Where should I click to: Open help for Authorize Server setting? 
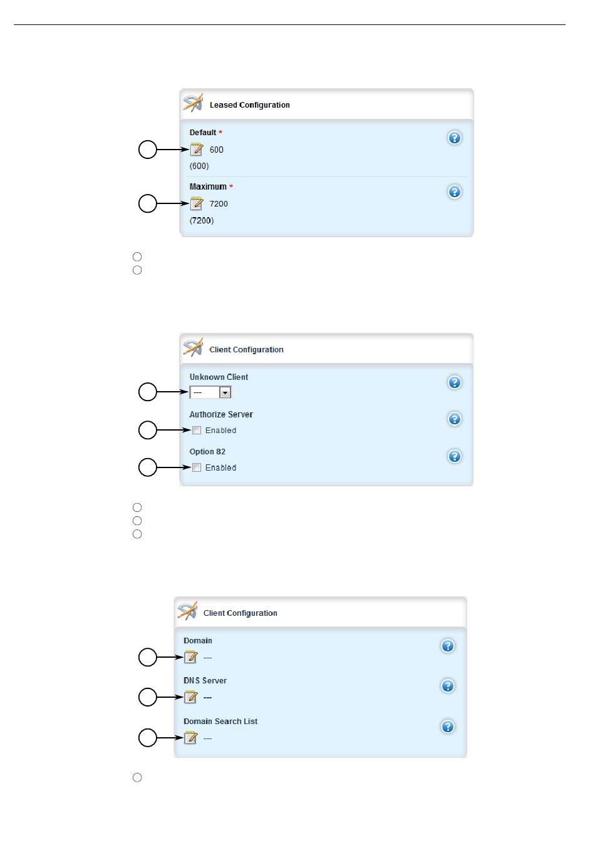tap(455, 419)
